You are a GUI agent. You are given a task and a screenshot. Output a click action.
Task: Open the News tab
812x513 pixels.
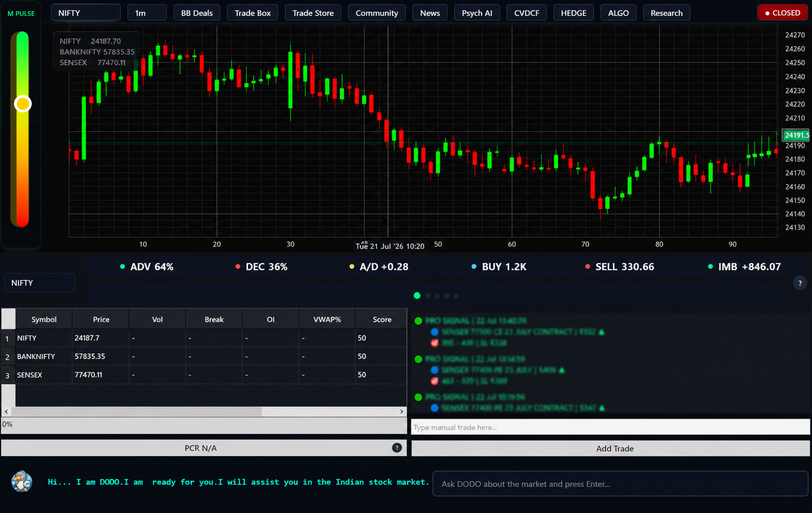[430, 13]
